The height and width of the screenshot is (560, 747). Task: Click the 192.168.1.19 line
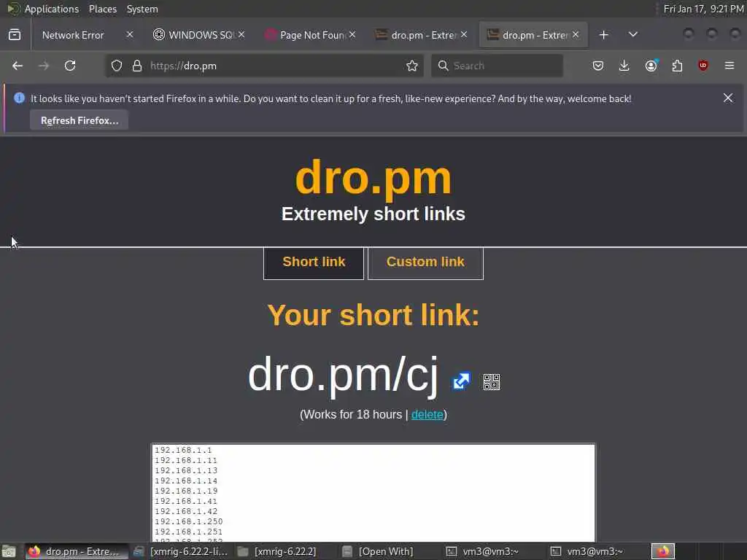186,491
